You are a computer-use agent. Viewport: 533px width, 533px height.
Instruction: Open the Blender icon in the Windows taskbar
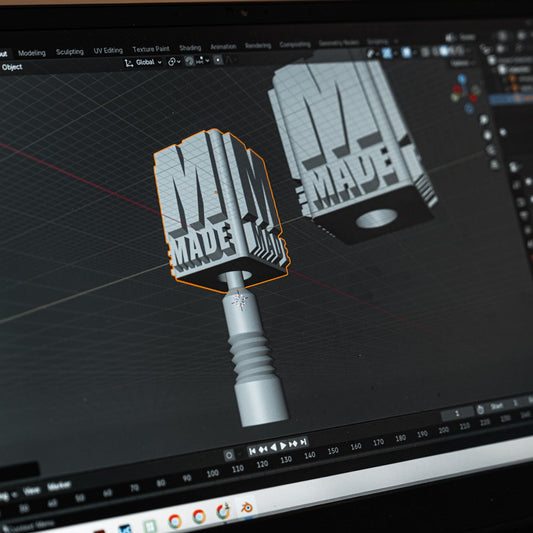[247, 508]
